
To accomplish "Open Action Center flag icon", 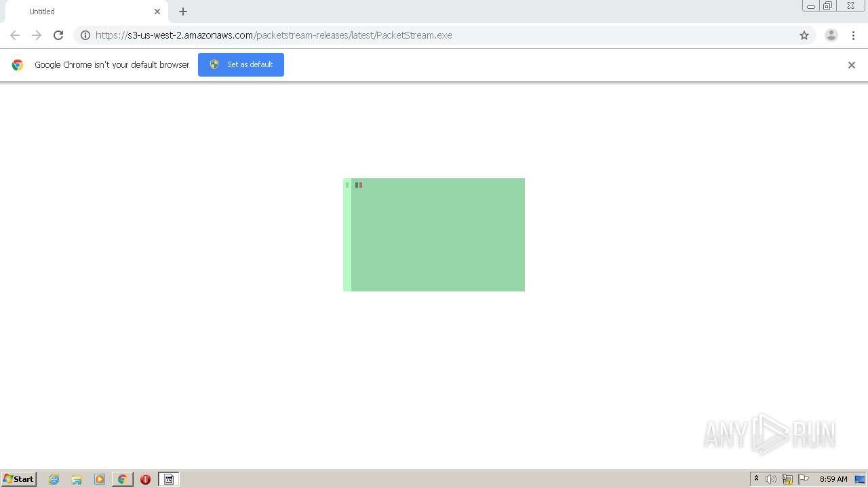I will (x=804, y=479).
